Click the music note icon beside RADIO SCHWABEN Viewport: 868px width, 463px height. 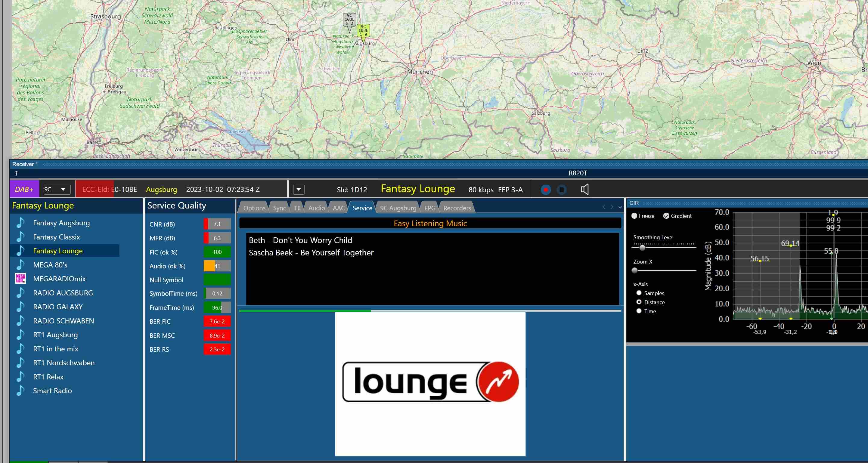click(20, 321)
